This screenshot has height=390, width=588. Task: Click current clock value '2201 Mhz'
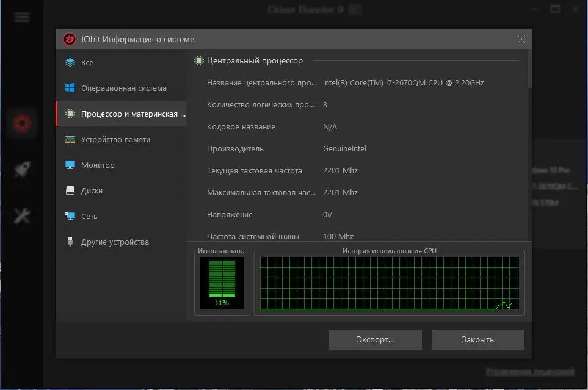click(341, 171)
